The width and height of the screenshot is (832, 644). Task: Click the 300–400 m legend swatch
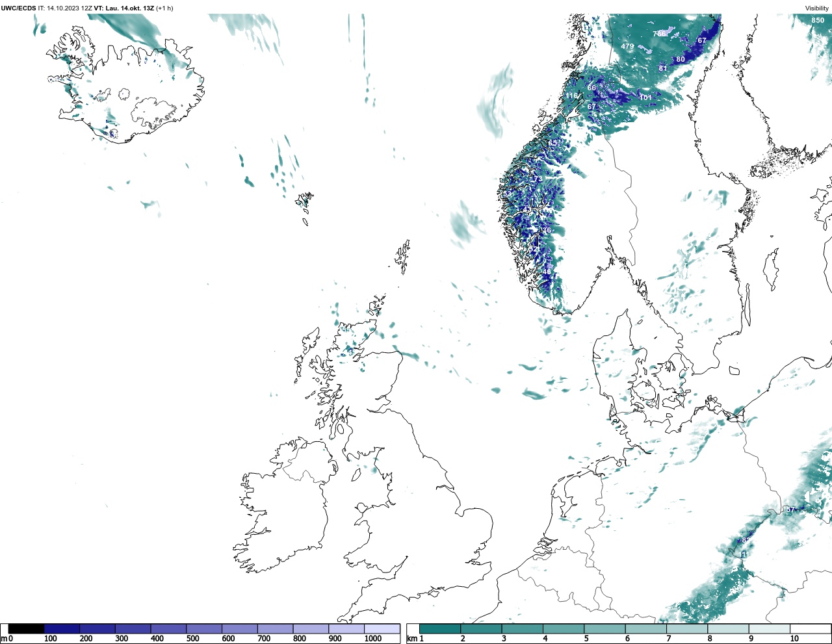click(x=133, y=629)
